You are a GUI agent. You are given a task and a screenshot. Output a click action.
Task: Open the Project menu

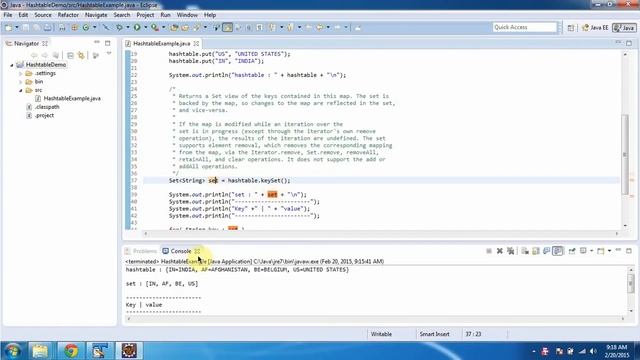tap(145, 15)
